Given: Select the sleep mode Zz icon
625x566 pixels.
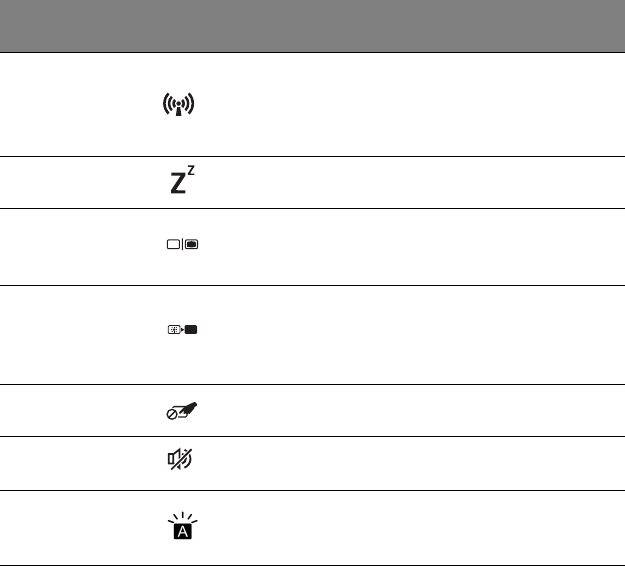Looking at the screenshot, I should (179, 181).
